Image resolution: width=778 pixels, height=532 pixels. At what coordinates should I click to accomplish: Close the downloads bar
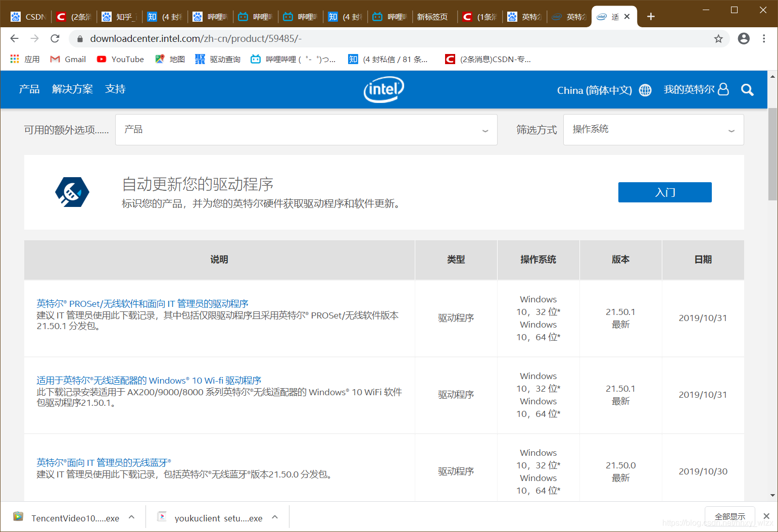click(x=766, y=516)
